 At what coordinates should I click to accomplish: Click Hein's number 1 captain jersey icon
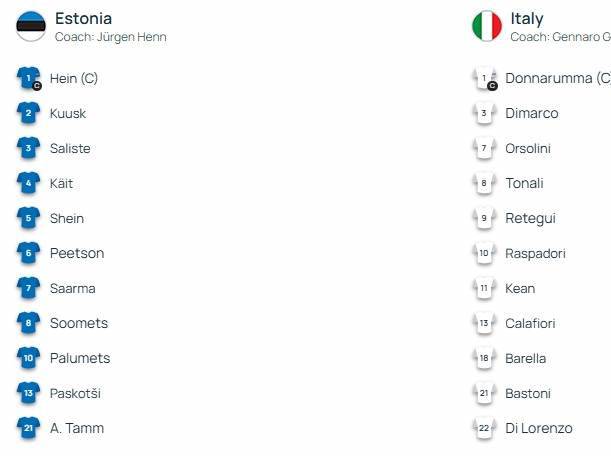pyautogui.click(x=29, y=78)
